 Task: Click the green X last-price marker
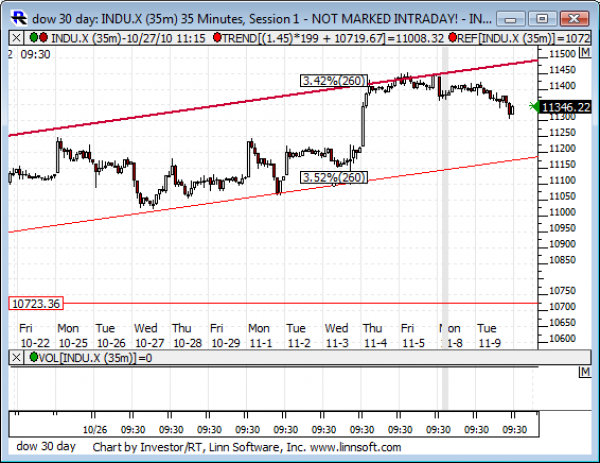534,106
